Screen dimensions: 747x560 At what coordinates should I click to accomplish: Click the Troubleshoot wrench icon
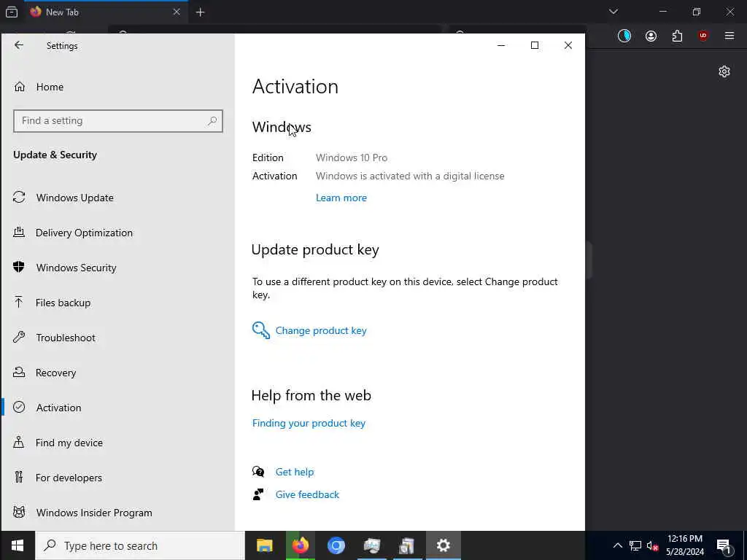pyautogui.click(x=18, y=337)
